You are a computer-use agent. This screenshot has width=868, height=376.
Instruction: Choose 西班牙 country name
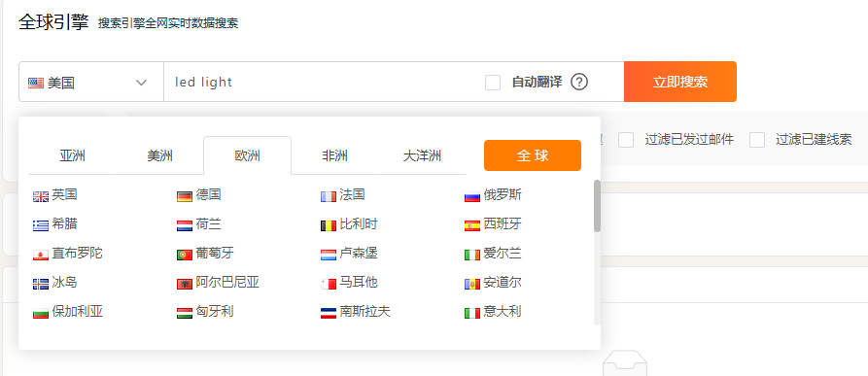click(x=503, y=223)
